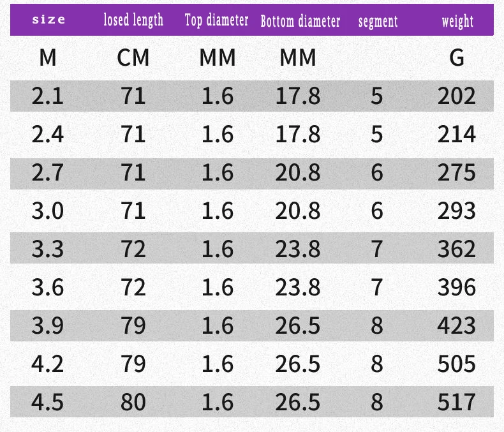Click the weight value 293
This screenshot has width=504, height=432.
click(456, 211)
